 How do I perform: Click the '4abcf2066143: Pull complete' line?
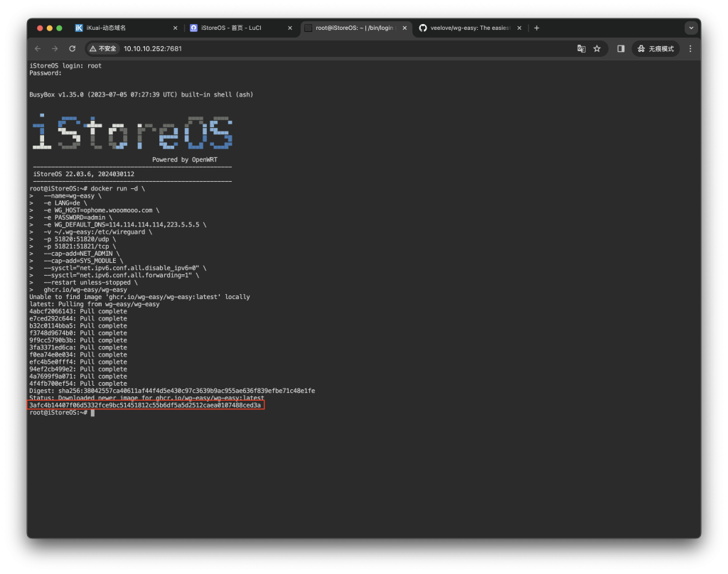point(78,311)
